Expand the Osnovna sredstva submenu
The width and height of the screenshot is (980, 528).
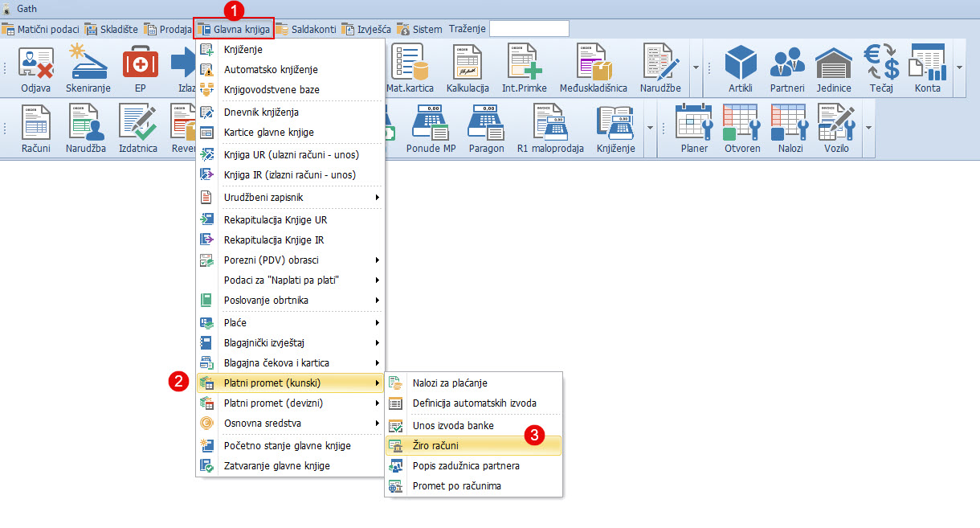tap(290, 423)
